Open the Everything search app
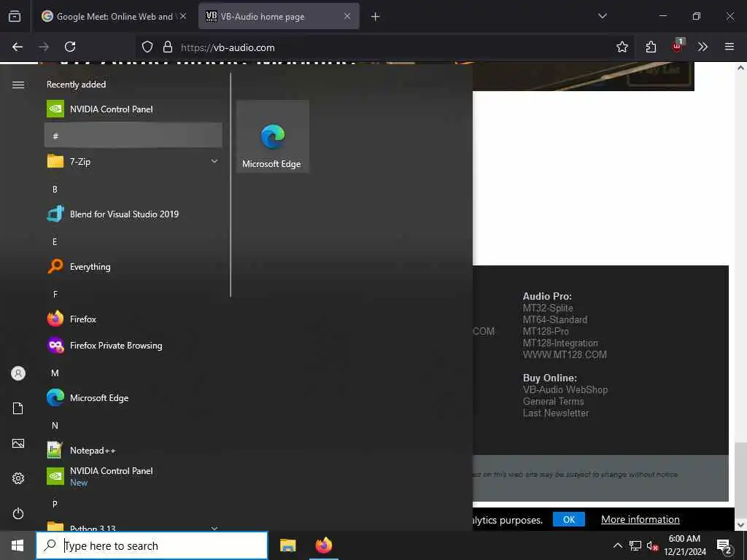The width and height of the screenshot is (747, 560). pyautogui.click(x=133, y=267)
